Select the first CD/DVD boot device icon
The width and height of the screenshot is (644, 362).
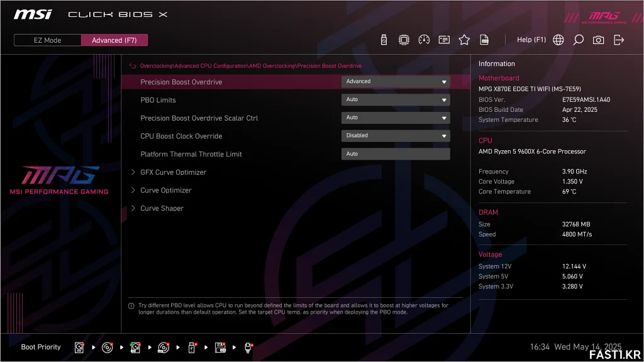pyautogui.click(x=107, y=348)
